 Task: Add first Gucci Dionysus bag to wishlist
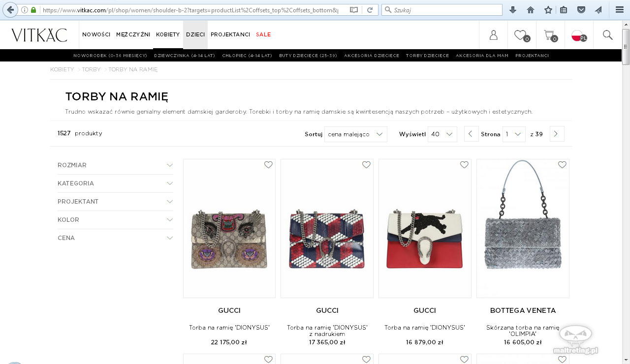click(x=268, y=165)
